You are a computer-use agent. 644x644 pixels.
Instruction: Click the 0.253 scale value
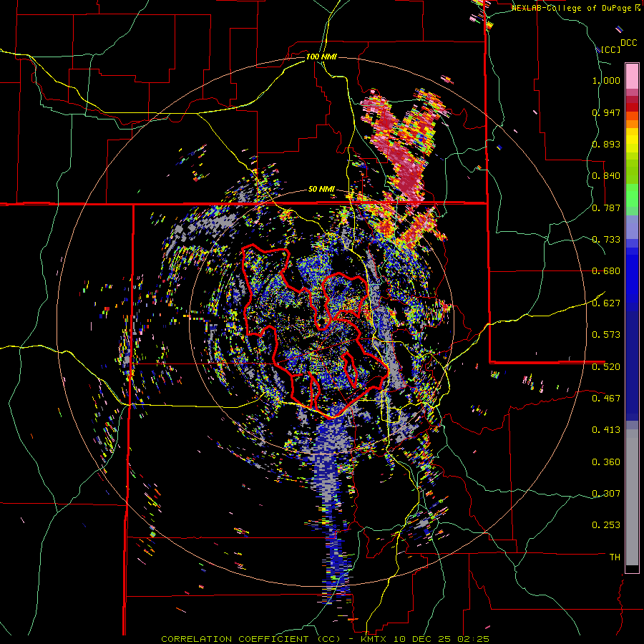point(606,525)
